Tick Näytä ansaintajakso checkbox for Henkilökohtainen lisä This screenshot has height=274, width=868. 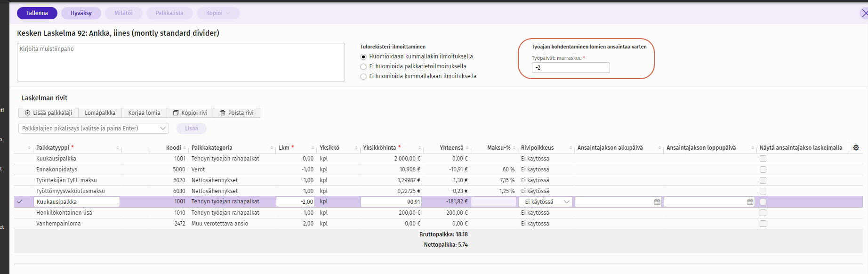pos(763,213)
